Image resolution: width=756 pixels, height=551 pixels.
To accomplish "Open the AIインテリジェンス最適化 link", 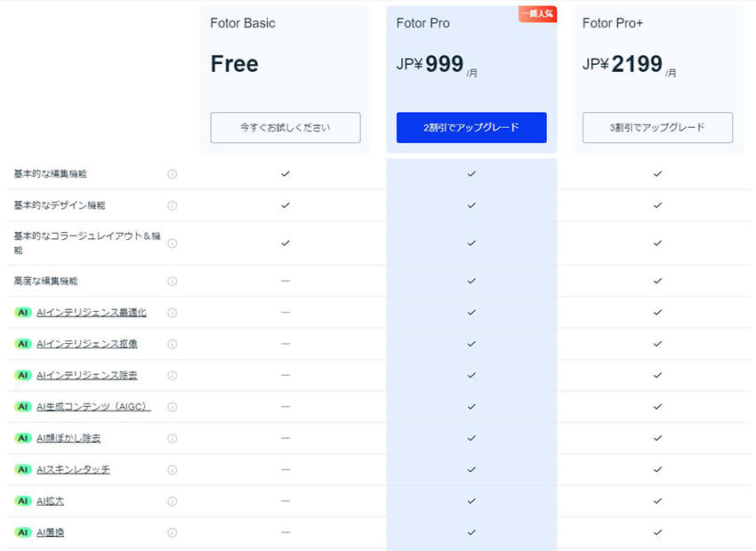I will coord(92,313).
